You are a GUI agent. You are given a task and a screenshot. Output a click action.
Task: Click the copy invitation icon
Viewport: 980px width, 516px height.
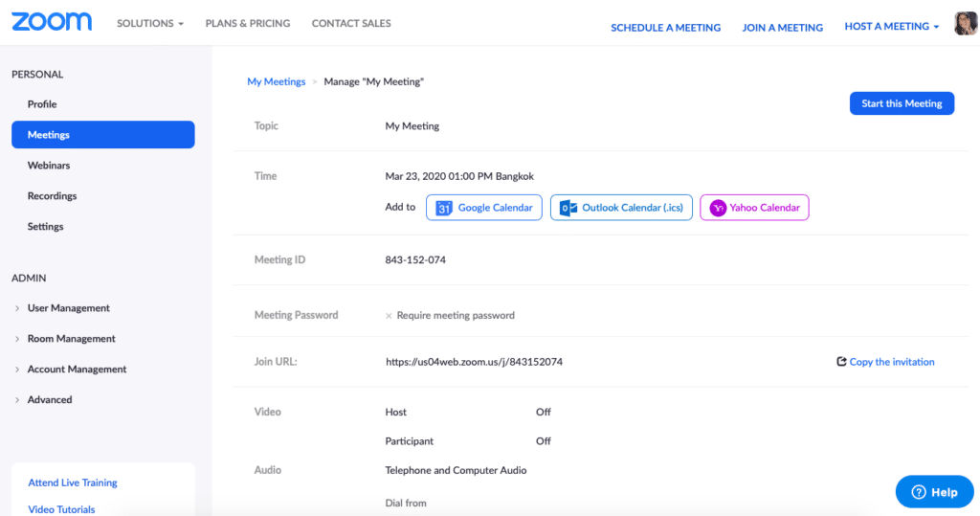841,362
